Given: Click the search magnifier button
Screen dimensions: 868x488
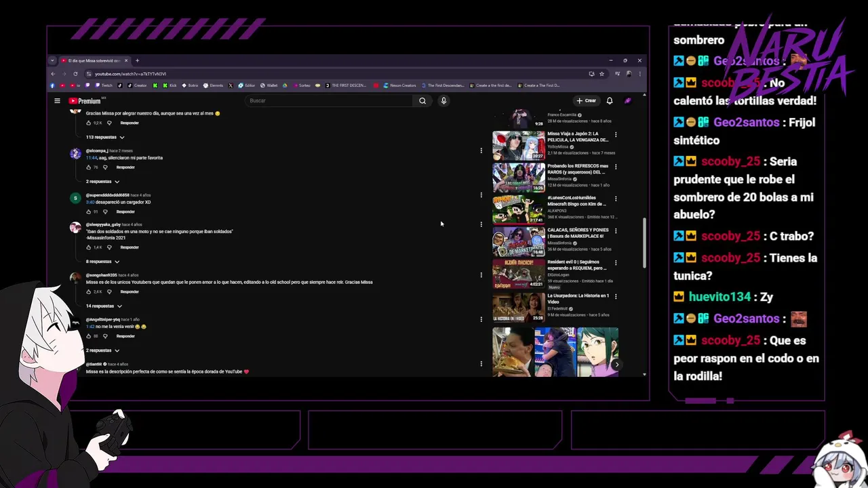Looking at the screenshot, I should 422,101.
